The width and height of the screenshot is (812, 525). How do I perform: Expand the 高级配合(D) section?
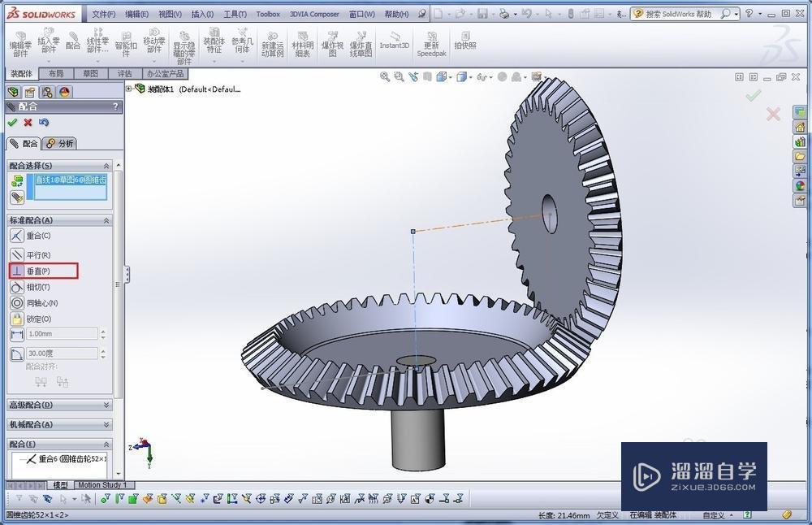coord(106,405)
